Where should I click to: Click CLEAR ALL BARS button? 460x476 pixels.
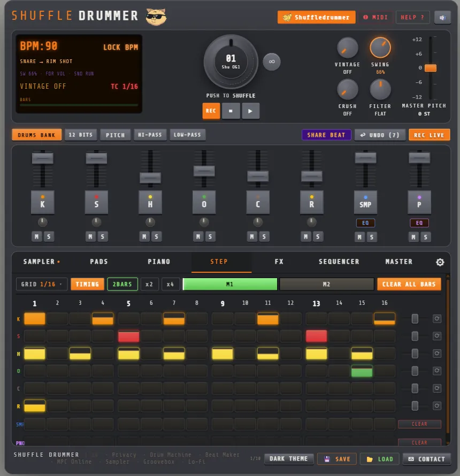coord(409,284)
